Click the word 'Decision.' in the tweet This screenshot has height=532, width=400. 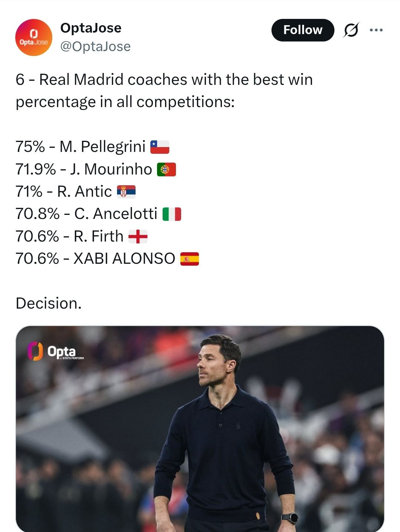click(x=49, y=303)
